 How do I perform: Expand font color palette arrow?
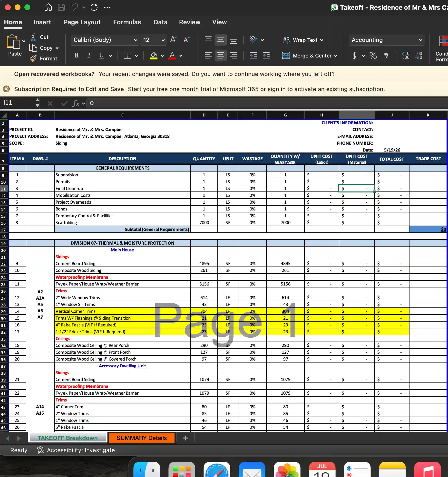[x=181, y=56]
